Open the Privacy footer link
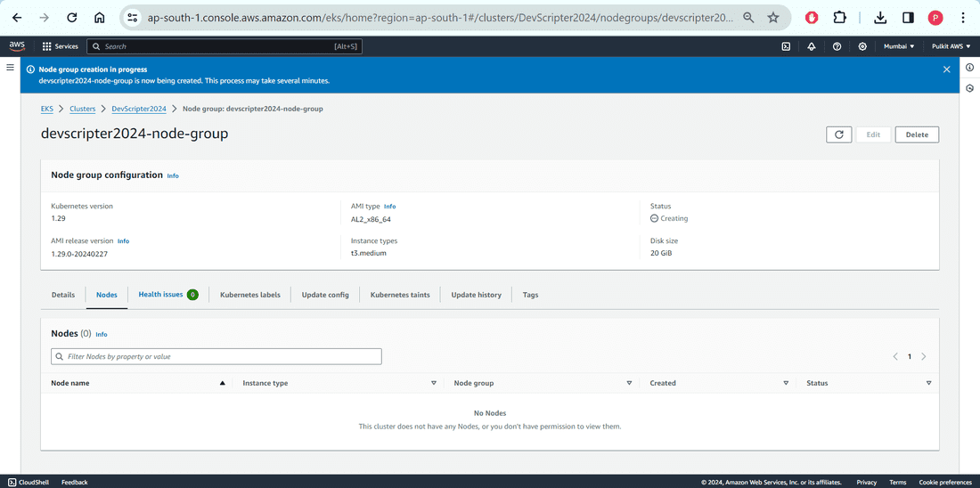Viewport: 980px width, 488px height. point(866,483)
